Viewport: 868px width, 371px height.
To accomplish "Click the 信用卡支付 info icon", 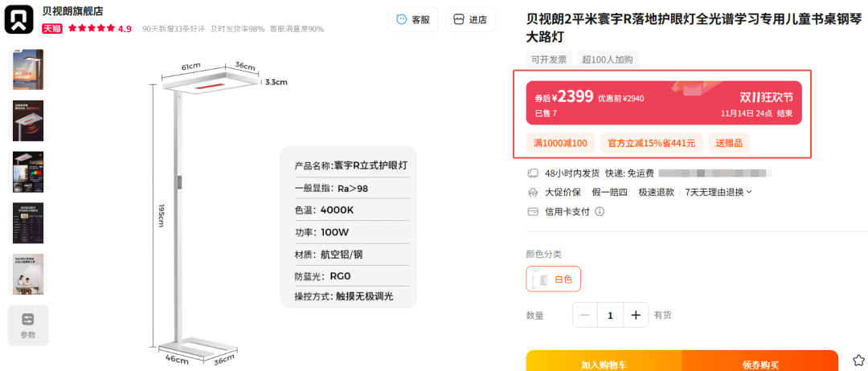I will tap(600, 211).
